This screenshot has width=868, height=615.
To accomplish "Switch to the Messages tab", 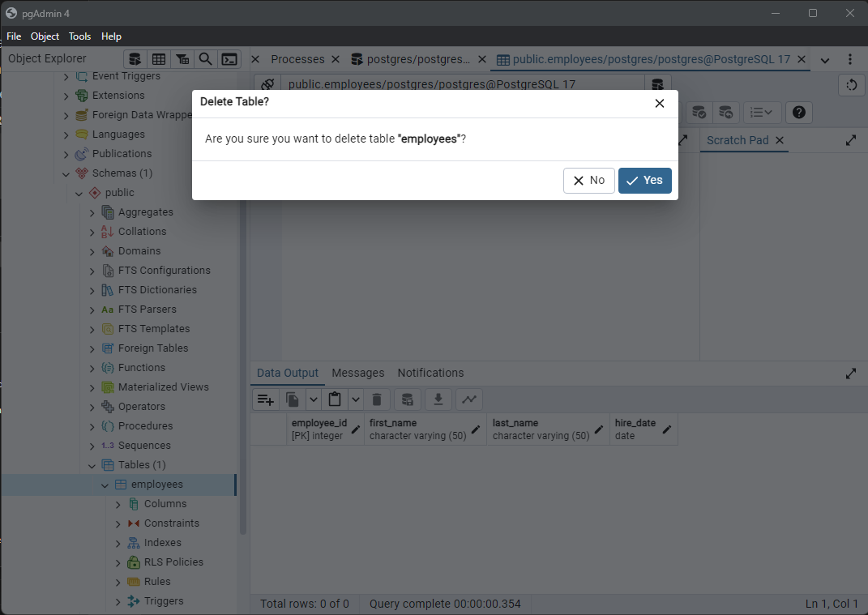I will [357, 373].
